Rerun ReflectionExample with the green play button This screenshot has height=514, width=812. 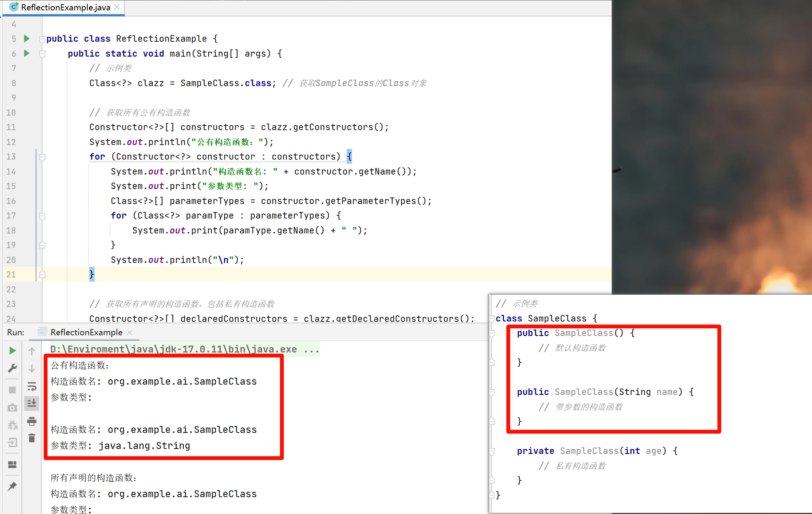click(12, 351)
